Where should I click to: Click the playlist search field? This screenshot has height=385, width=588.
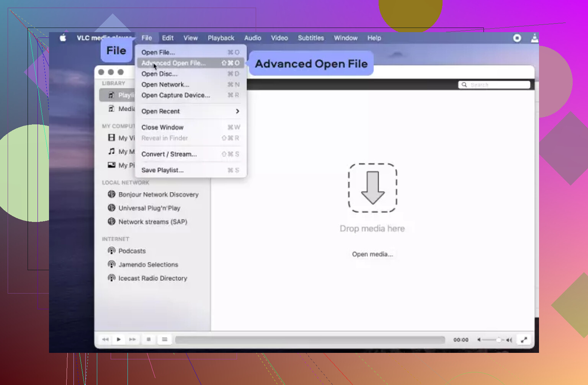click(494, 85)
